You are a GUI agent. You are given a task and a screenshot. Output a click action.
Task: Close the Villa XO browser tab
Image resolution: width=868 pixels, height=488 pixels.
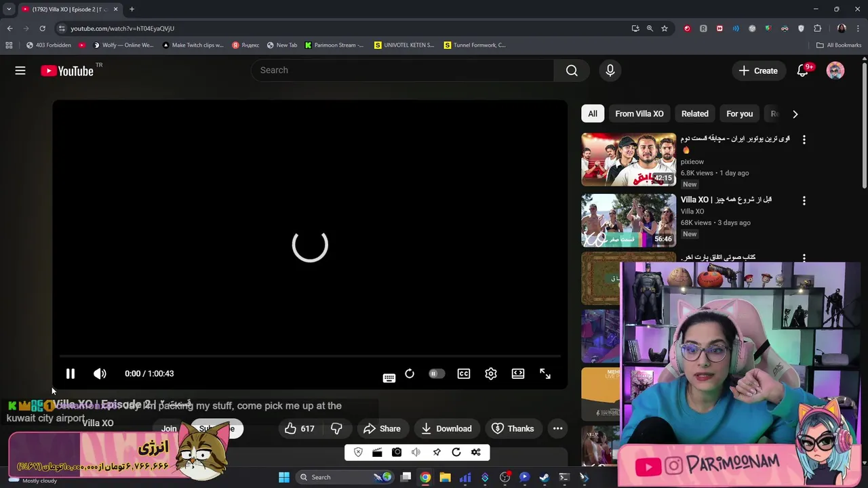point(115,9)
